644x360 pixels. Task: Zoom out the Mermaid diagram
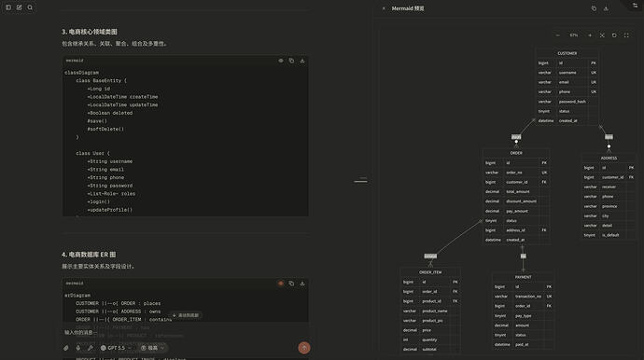(x=558, y=35)
